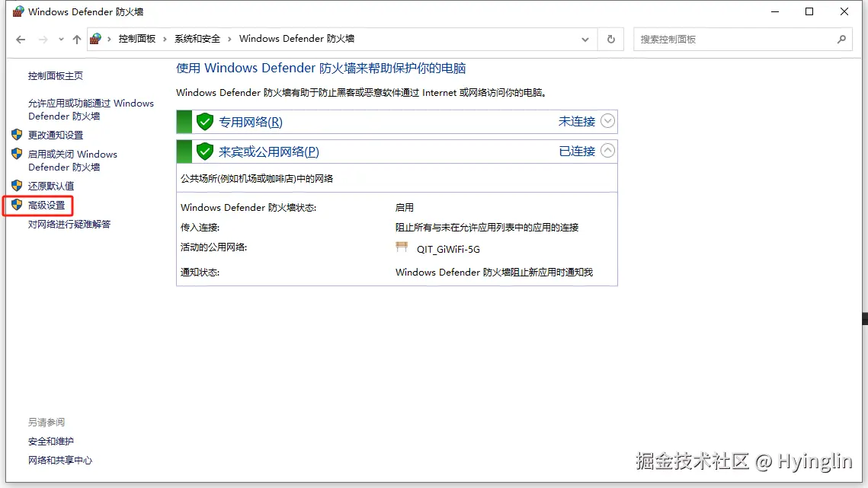
Task: Open 更改通知设置 link
Action: pos(56,135)
